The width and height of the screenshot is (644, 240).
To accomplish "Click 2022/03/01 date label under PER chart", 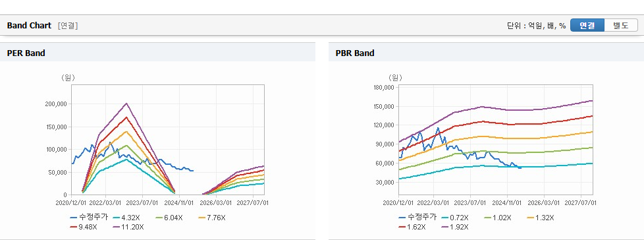I will coord(105,202).
